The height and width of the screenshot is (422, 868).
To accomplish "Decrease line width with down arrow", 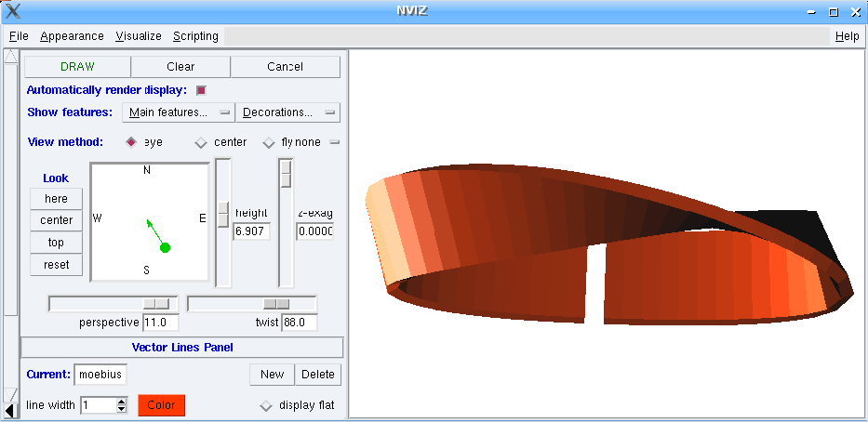I will pos(121,409).
